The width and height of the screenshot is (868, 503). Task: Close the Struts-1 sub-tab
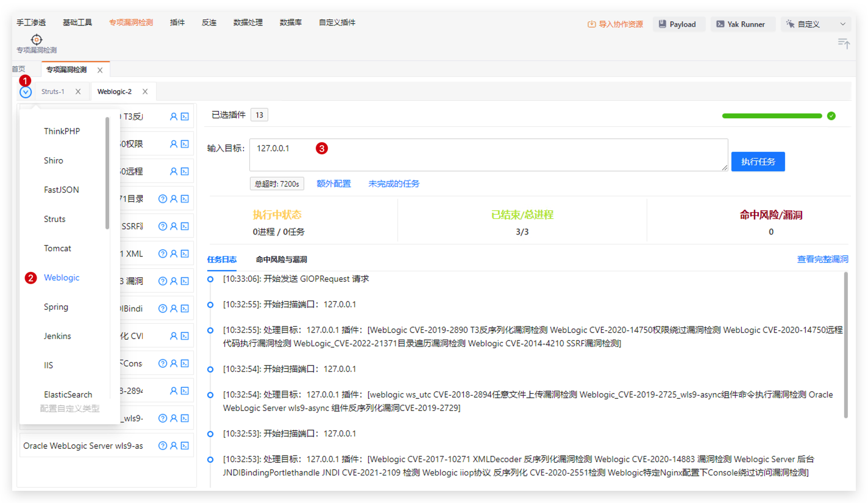(78, 91)
